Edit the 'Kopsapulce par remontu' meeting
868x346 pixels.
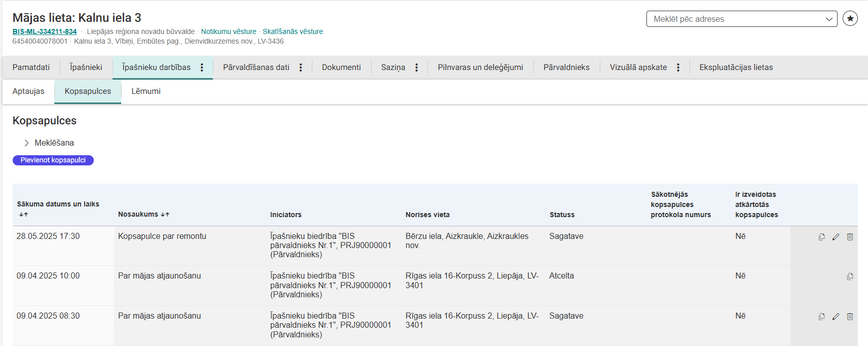click(x=836, y=237)
